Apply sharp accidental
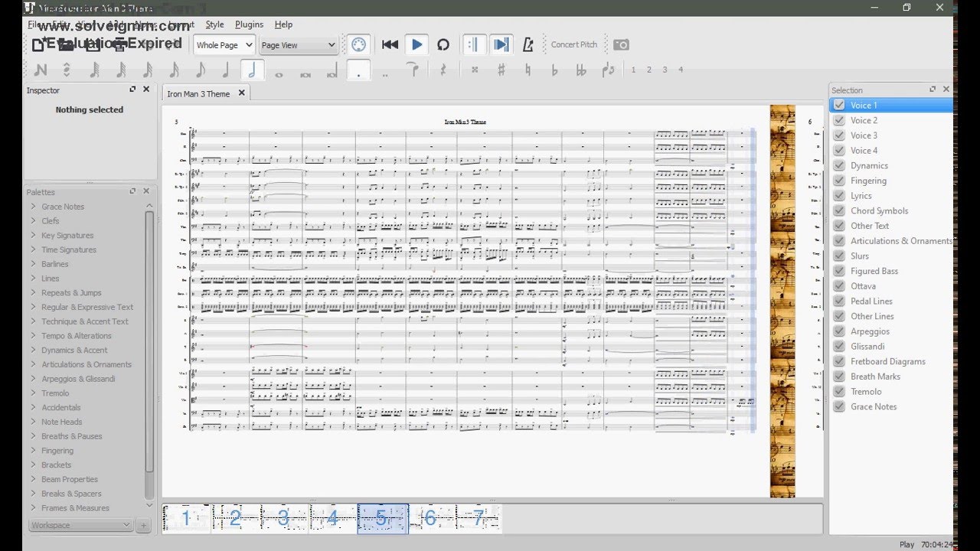980x551 pixels. (501, 70)
